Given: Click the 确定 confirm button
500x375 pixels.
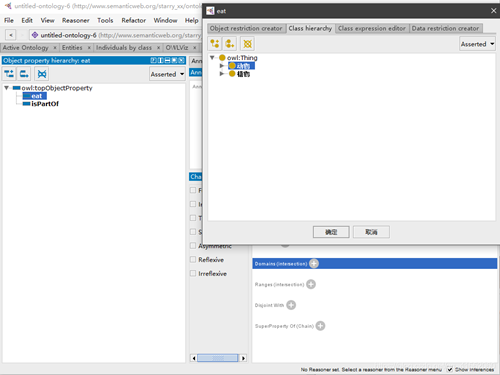Looking at the screenshot, I should tap(331, 232).
